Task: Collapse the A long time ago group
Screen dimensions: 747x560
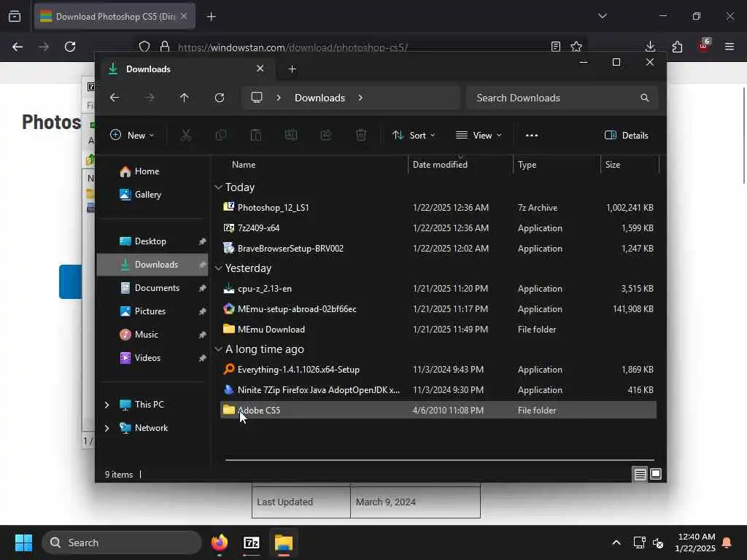Action: tap(219, 349)
